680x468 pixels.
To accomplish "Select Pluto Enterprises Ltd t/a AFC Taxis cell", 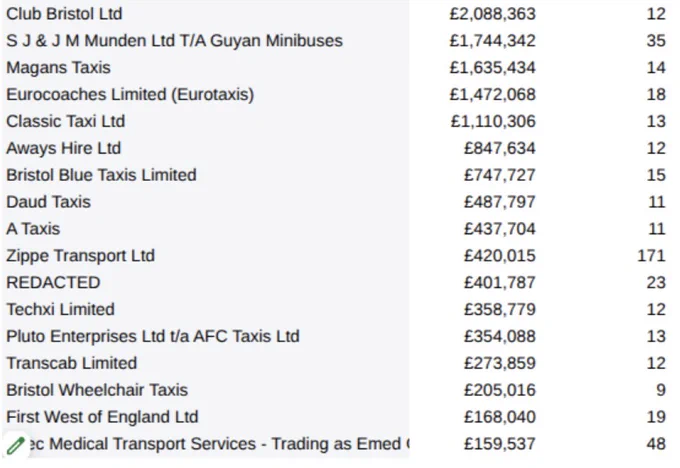I will (x=153, y=337).
